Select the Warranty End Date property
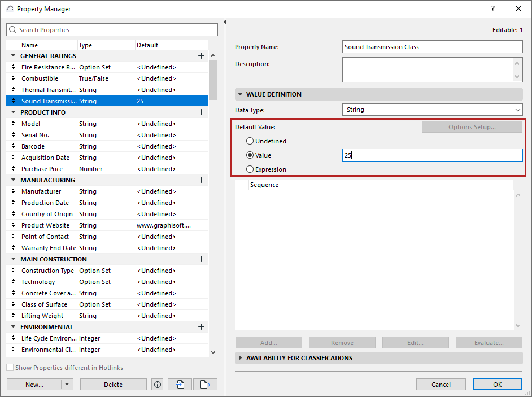The image size is (532, 397). (x=107, y=248)
